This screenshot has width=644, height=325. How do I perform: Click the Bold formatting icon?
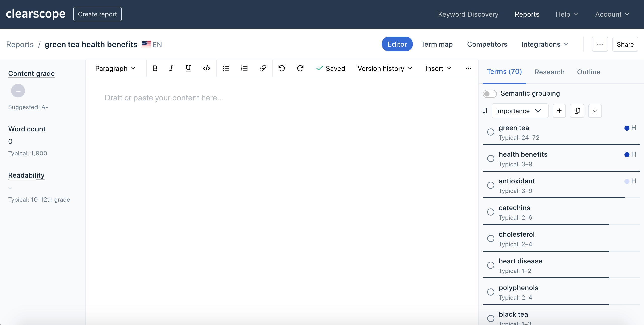coord(155,68)
